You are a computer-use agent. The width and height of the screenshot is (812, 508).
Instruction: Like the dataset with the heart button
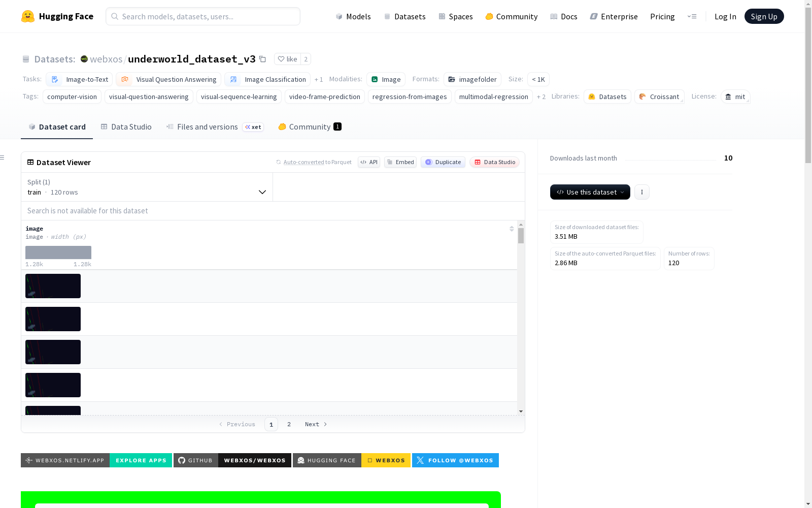click(x=287, y=59)
